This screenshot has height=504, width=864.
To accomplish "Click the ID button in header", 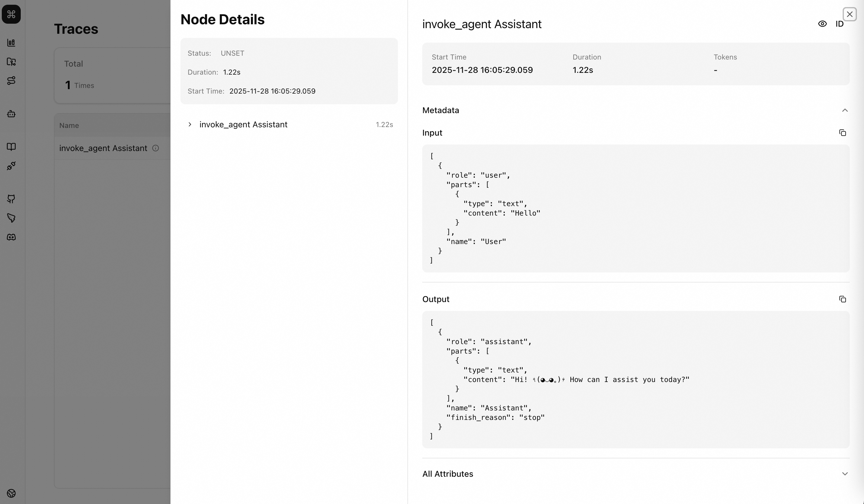I will [839, 24].
